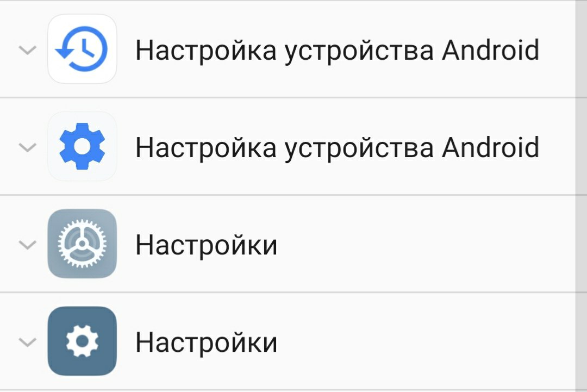587x392 pixels.
Task: Click the word Android in the blue gear row
Action: pos(491,147)
